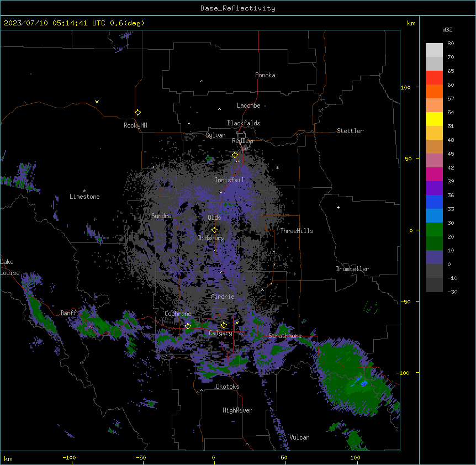Image resolution: width=476 pixels, height=465 pixels.
Task: Click the Innisfail city label
Action: click(229, 180)
